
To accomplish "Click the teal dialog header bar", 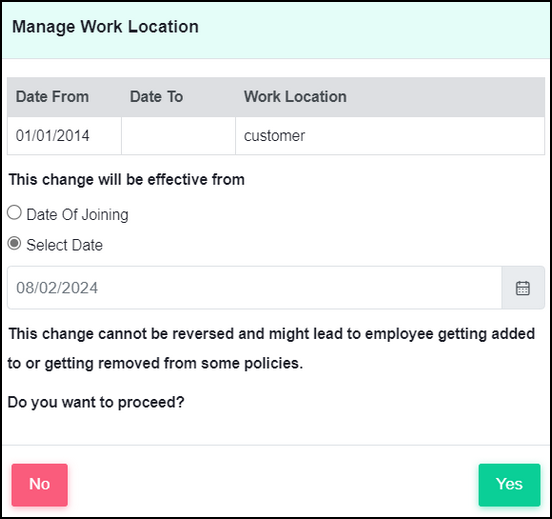I will (276, 30).
